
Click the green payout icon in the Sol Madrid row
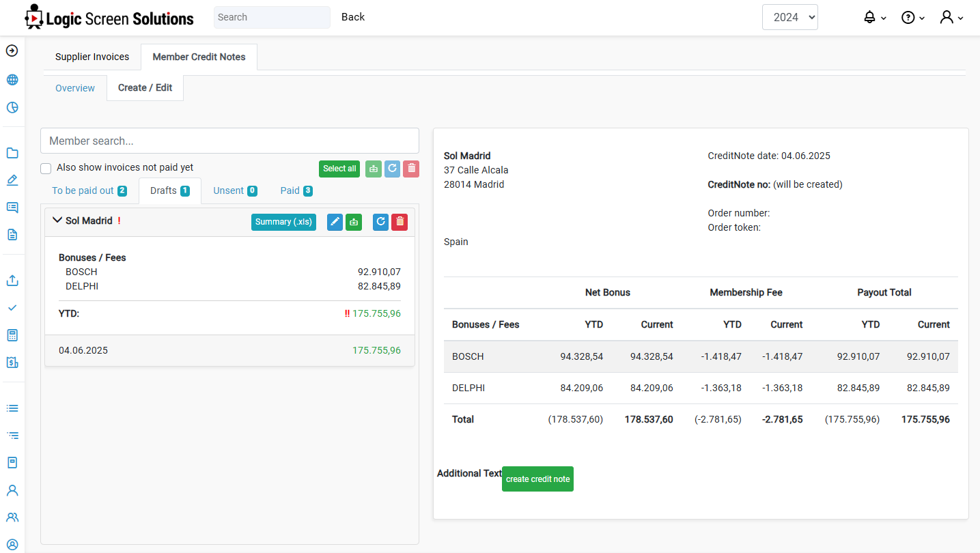(354, 222)
